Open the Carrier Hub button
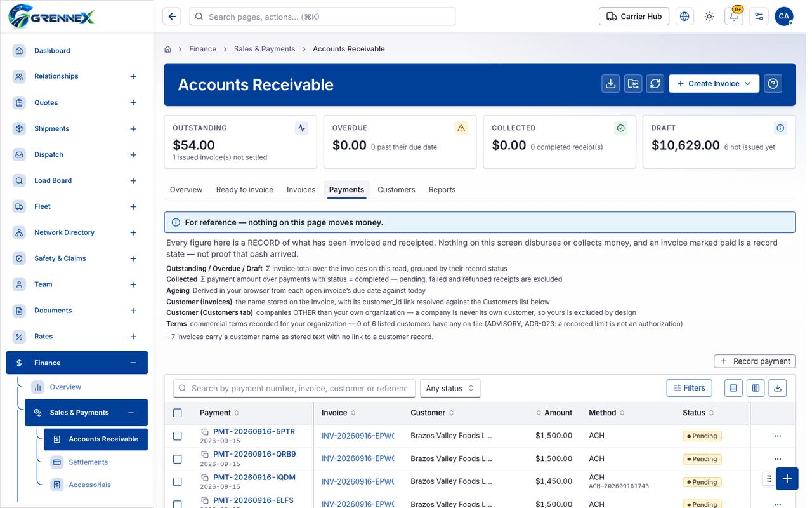This screenshot has width=812, height=508. [634, 17]
